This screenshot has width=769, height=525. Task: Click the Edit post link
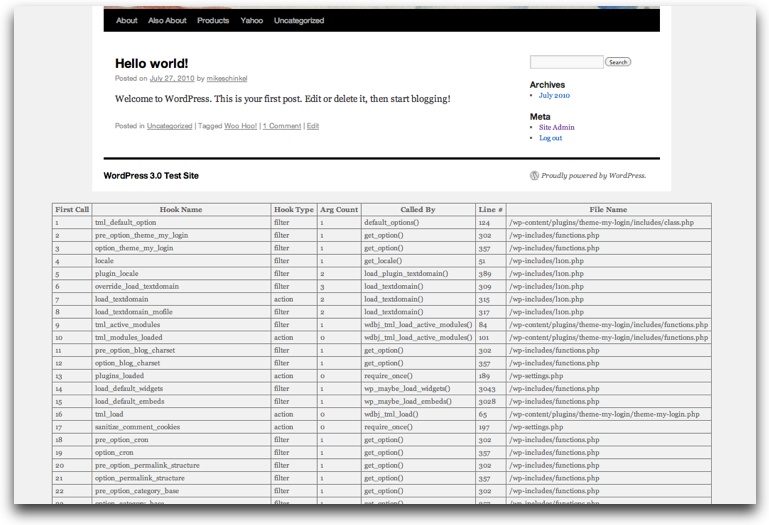tap(313, 126)
